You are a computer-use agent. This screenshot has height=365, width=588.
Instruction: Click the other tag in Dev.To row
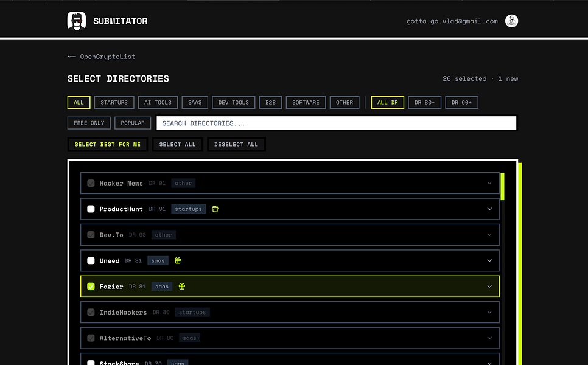coord(164,235)
